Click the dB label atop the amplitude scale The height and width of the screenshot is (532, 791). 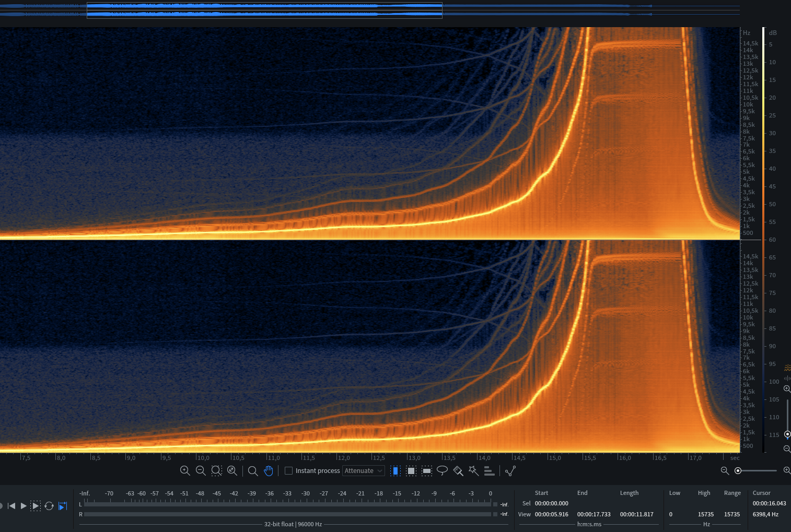773,32
